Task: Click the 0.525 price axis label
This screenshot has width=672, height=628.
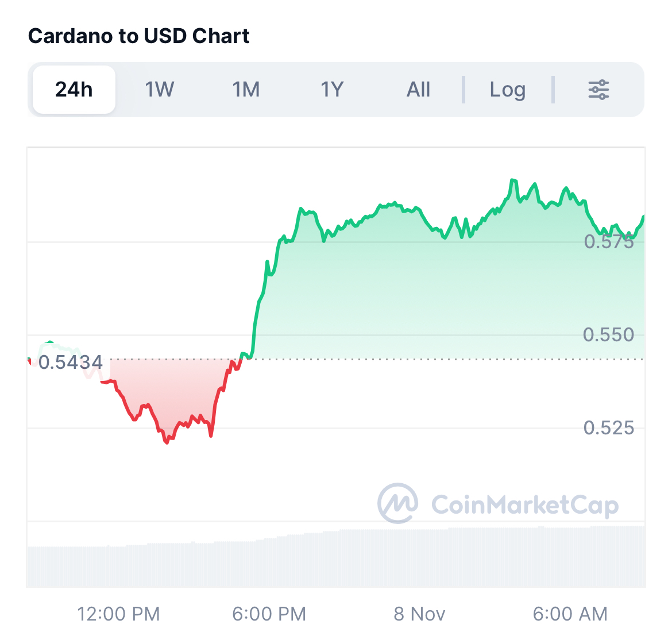Action: 609,427
